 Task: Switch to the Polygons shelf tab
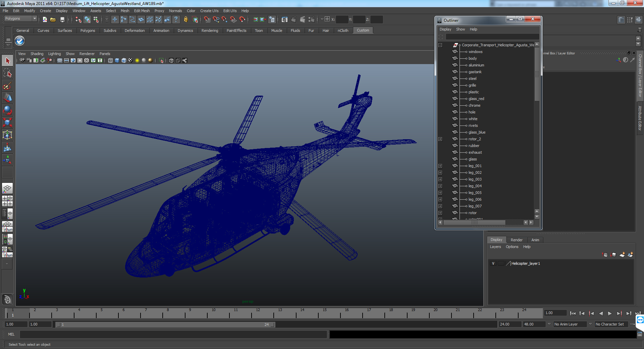pos(88,31)
